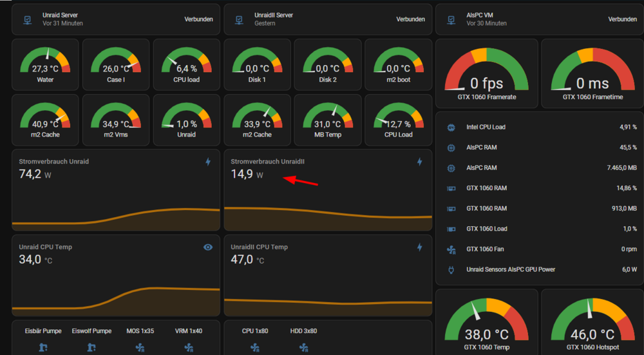644x355 pixels.
Task: Open the Water temperature gauge
Action: coord(45,64)
